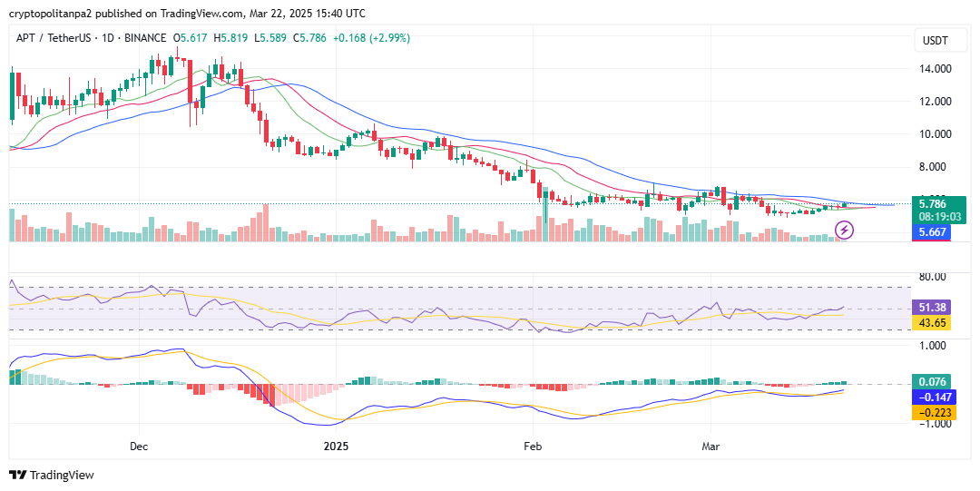Click the 14.000 price axis label

(935, 69)
